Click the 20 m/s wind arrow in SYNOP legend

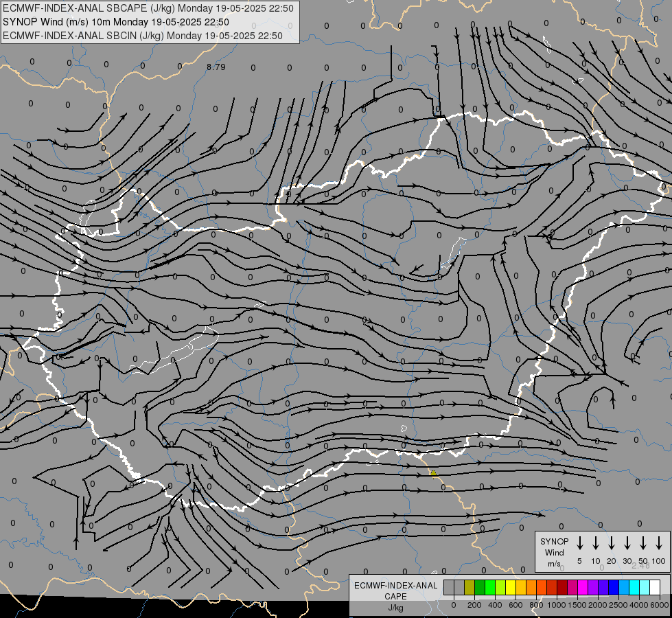pyautogui.click(x=612, y=543)
